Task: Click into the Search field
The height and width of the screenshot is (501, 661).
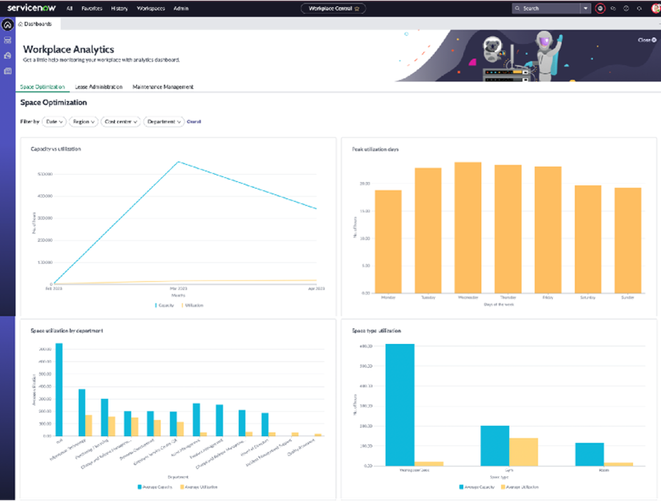Action: pyautogui.click(x=550, y=8)
